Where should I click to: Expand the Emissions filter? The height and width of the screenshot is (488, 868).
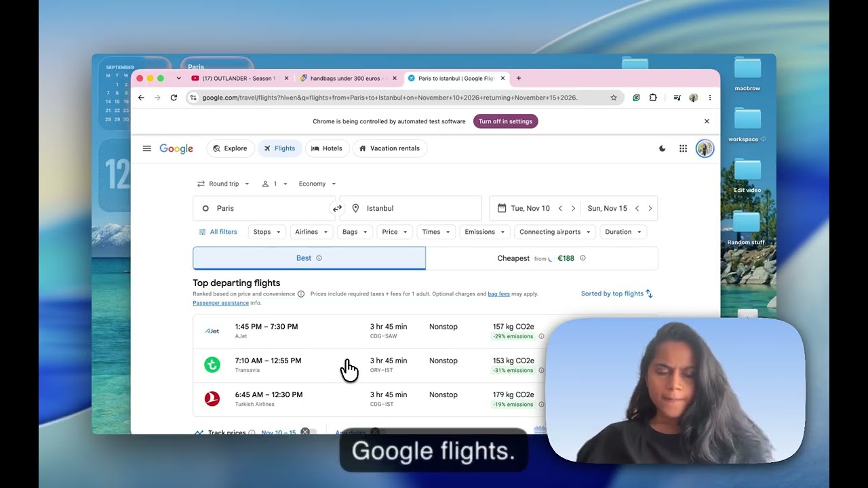485,232
